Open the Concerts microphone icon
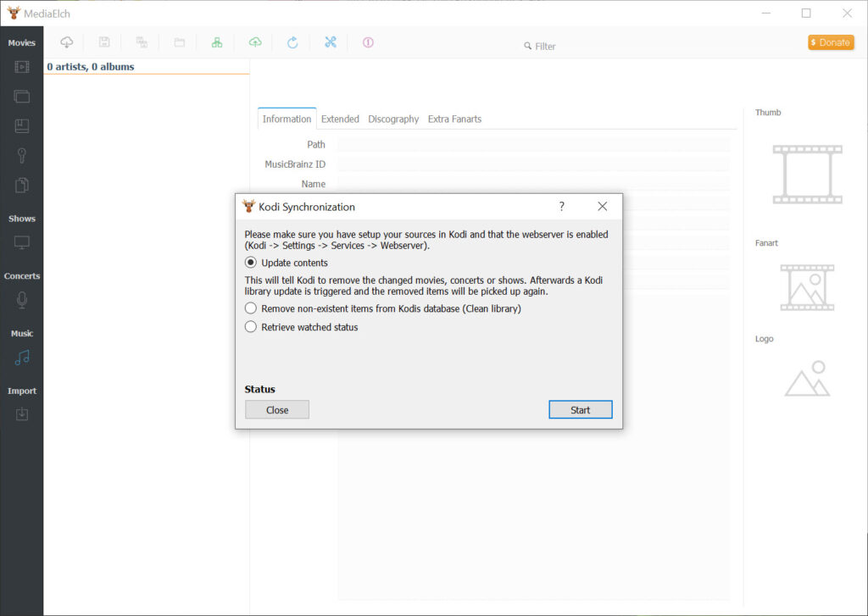This screenshot has height=616, width=868. tap(21, 300)
